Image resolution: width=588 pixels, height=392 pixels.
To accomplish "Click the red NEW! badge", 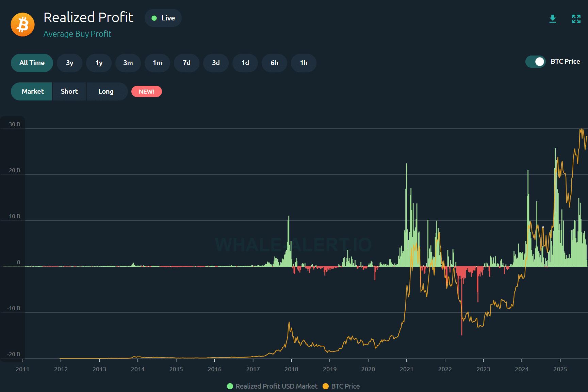I will (x=146, y=92).
